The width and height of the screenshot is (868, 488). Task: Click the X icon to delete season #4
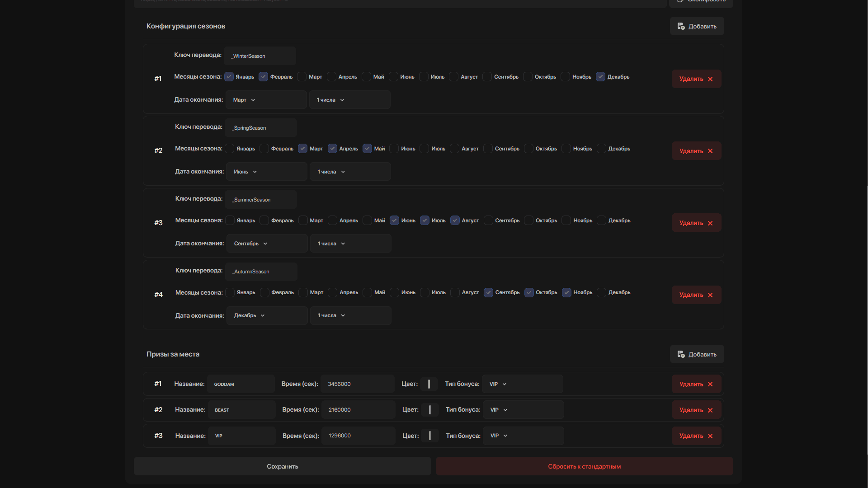[710, 295]
